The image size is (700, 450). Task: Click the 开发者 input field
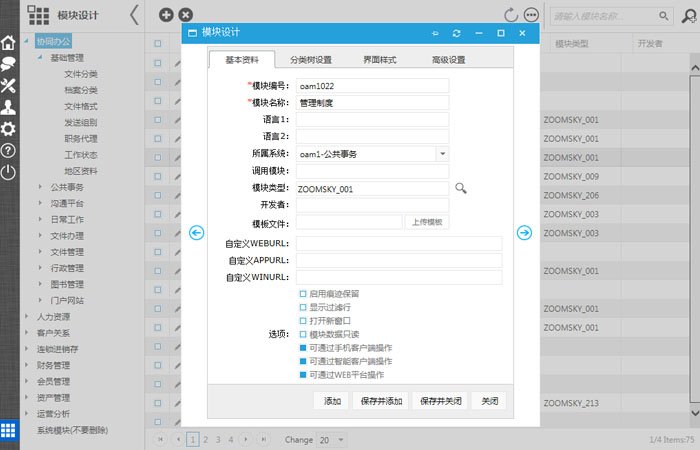point(372,205)
